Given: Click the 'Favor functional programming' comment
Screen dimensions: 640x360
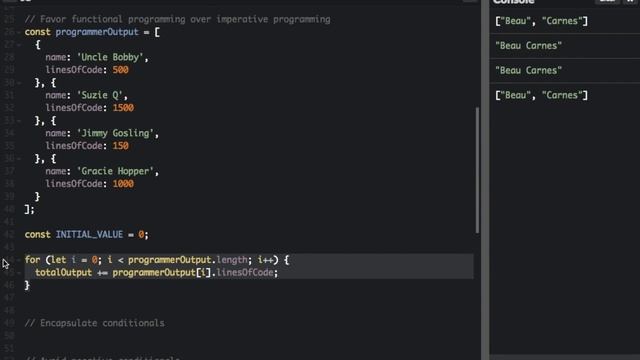Looking at the screenshot, I should pyautogui.click(x=177, y=19).
